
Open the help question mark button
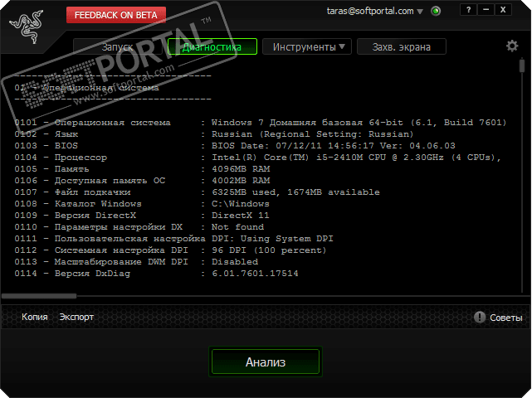(x=468, y=10)
